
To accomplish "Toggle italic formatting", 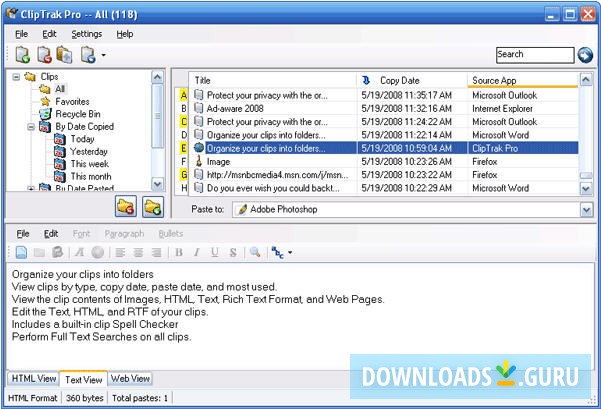I will [197, 252].
